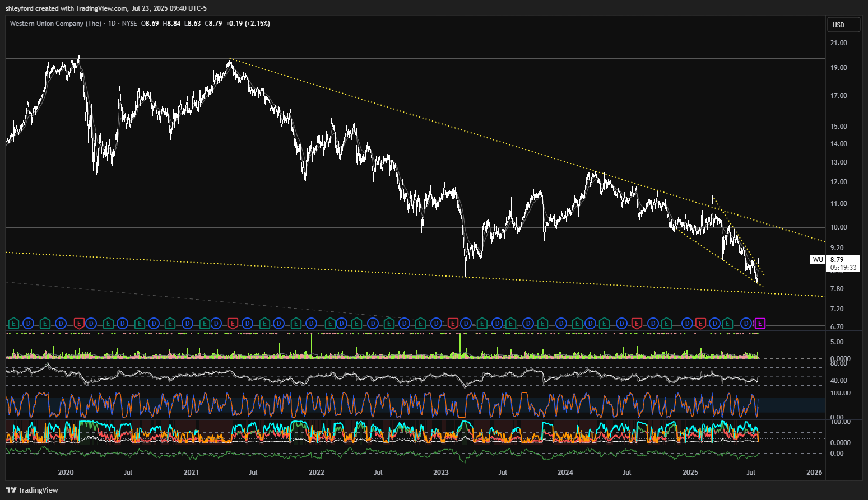
Task: Click the 9.20 price axis label
Action: tap(837, 248)
